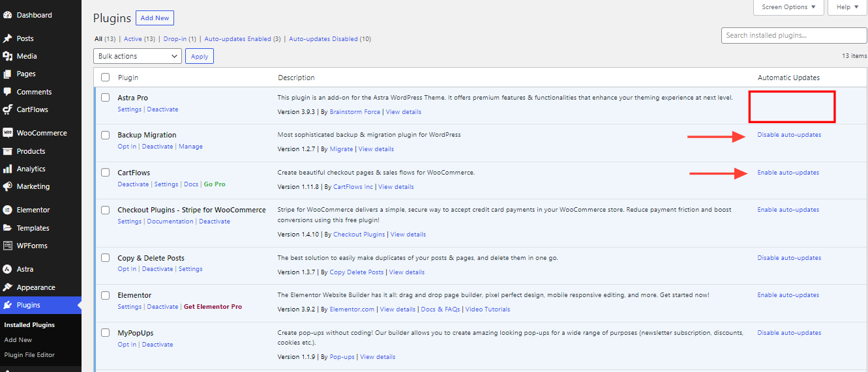Click the Posts pushpin icon
This screenshot has height=372, width=868.
[8, 38]
